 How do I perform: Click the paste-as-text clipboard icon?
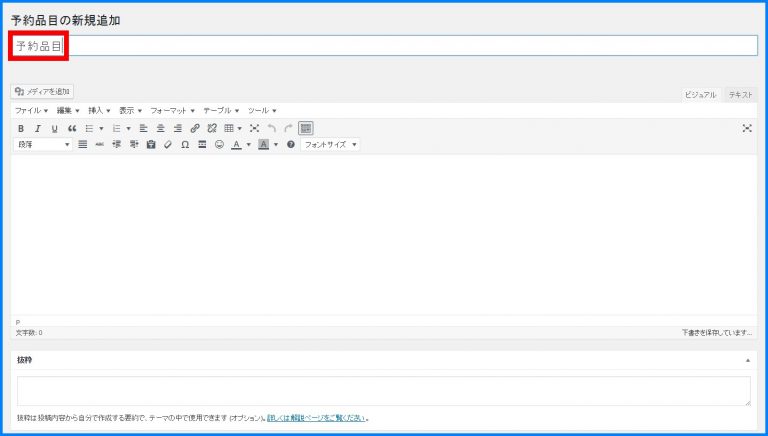click(x=151, y=144)
